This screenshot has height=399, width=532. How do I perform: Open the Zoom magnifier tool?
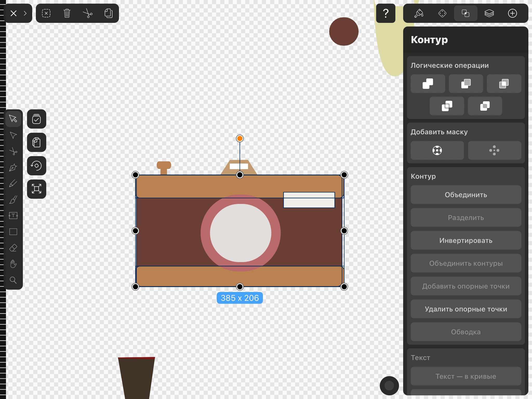(x=13, y=280)
